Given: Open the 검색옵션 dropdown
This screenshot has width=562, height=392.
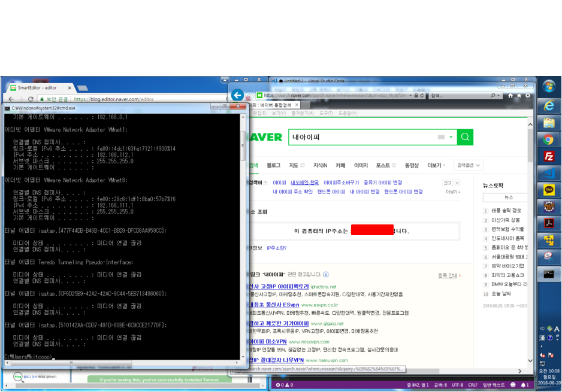Looking at the screenshot, I should tap(469, 165).
